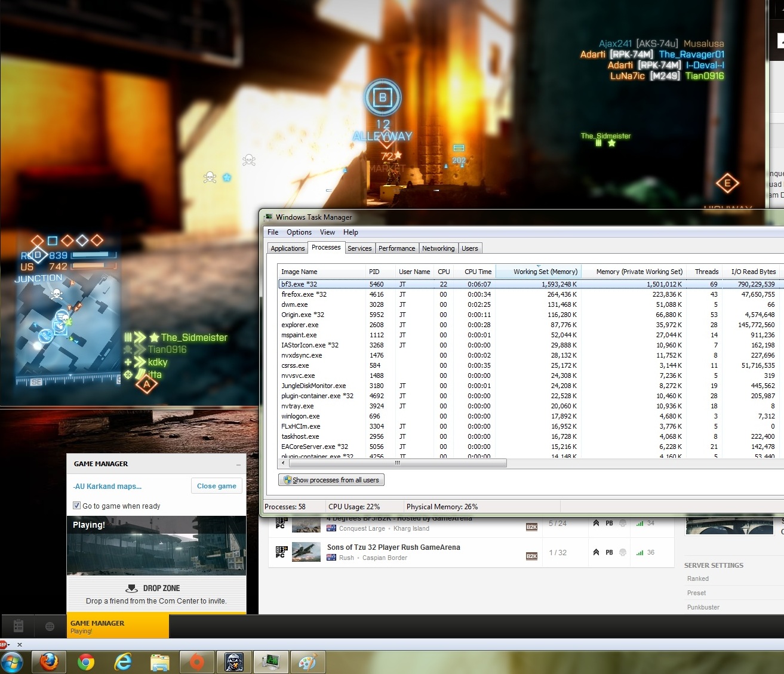Click the B2K badge on the Kharg Island row
This screenshot has height=674, width=784.
[x=531, y=527]
